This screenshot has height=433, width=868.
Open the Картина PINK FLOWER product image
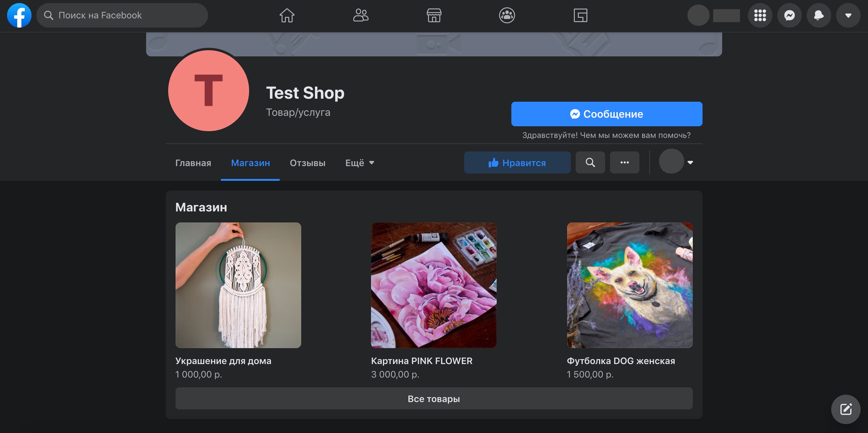[x=434, y=285]
